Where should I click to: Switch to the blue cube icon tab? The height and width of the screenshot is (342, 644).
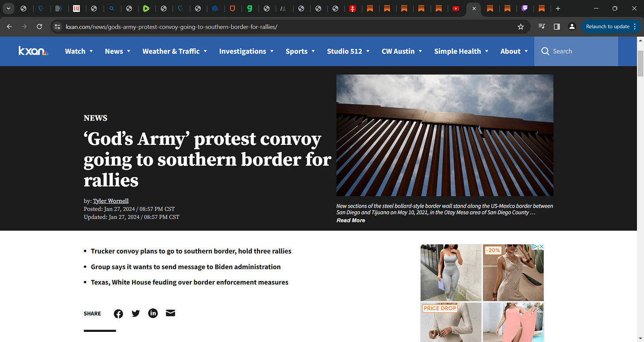[x=215, y=8]
